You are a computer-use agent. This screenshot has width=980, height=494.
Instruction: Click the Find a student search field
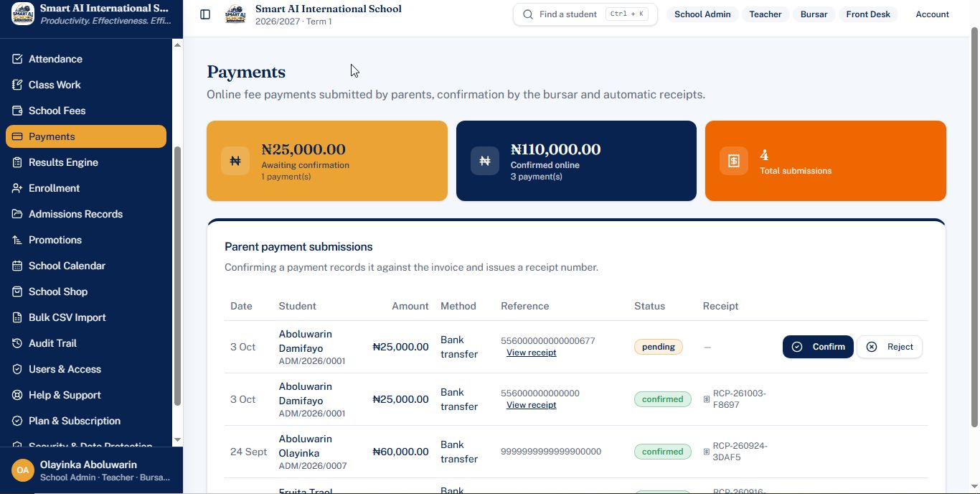[x=585, y=14]
